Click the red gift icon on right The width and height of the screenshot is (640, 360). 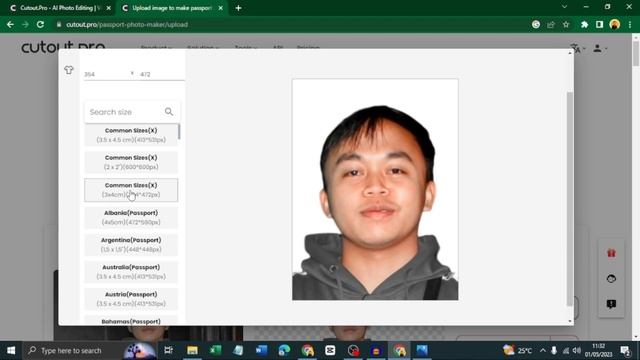pyautogui.click(x=611, y=253)
